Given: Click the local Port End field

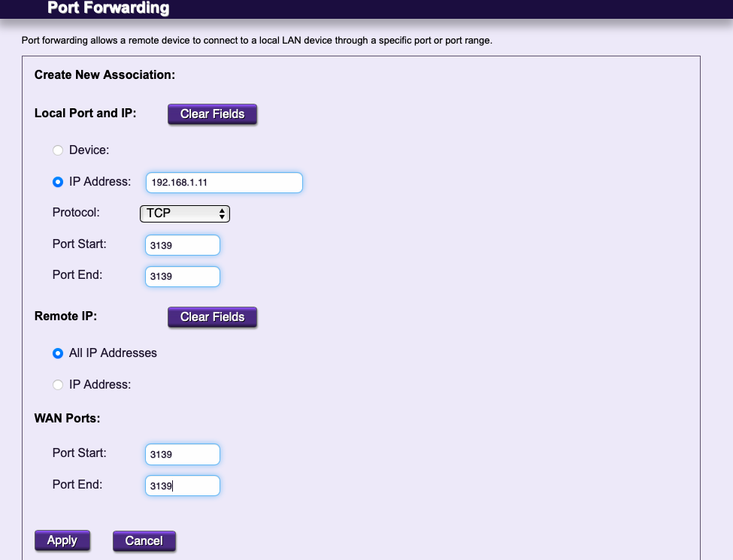Looking at the screenshot, I should 182,277.
